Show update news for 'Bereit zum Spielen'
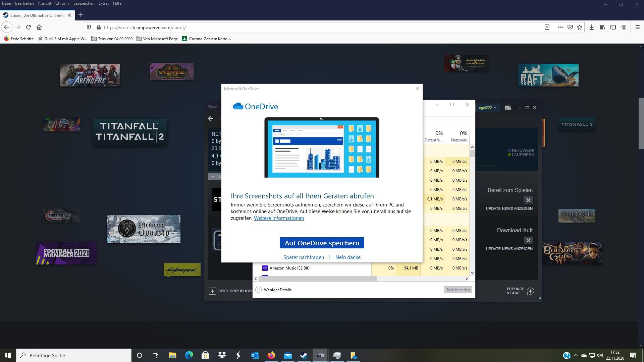The image size is (644, 362). pos(509,208)
